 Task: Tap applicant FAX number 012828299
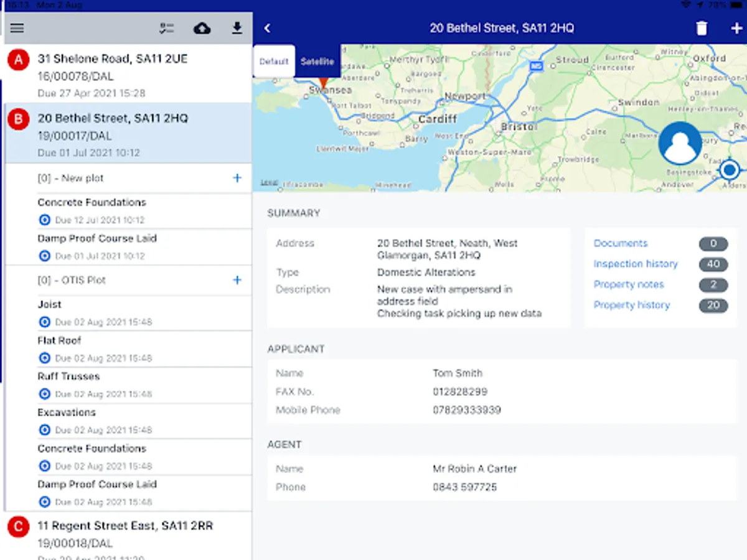tap(460, 392)
